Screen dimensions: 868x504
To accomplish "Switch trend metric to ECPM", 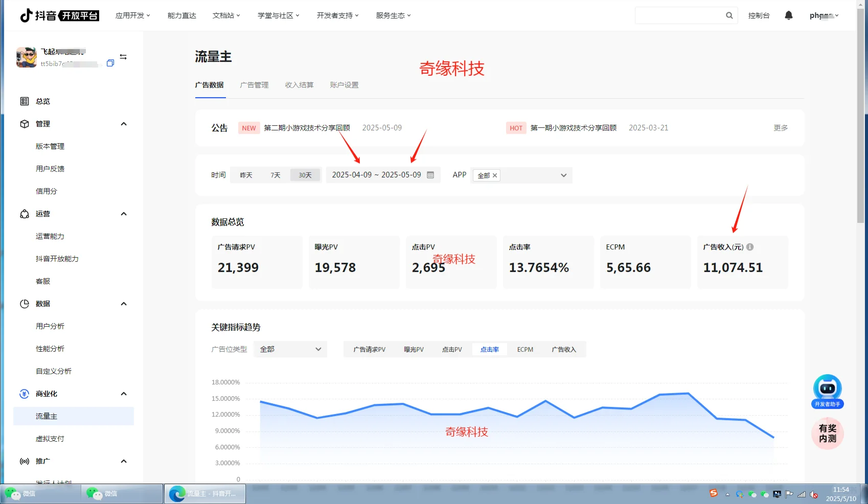I will point(525,349).
